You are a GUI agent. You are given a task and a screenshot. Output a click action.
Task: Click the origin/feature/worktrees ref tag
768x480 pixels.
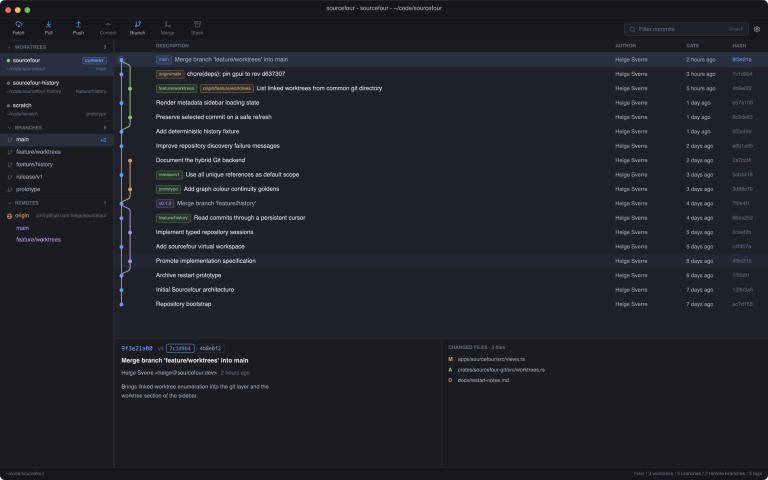pyautogui.click(x=227, y=89)
